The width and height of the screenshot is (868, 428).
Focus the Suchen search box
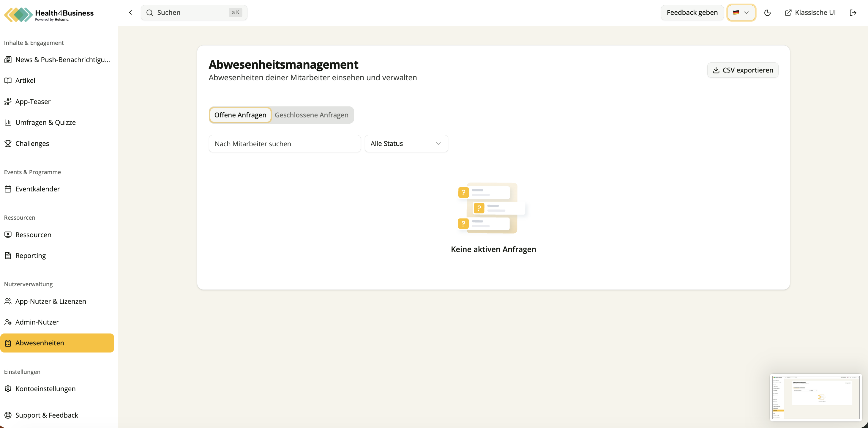tap(194, 13)
